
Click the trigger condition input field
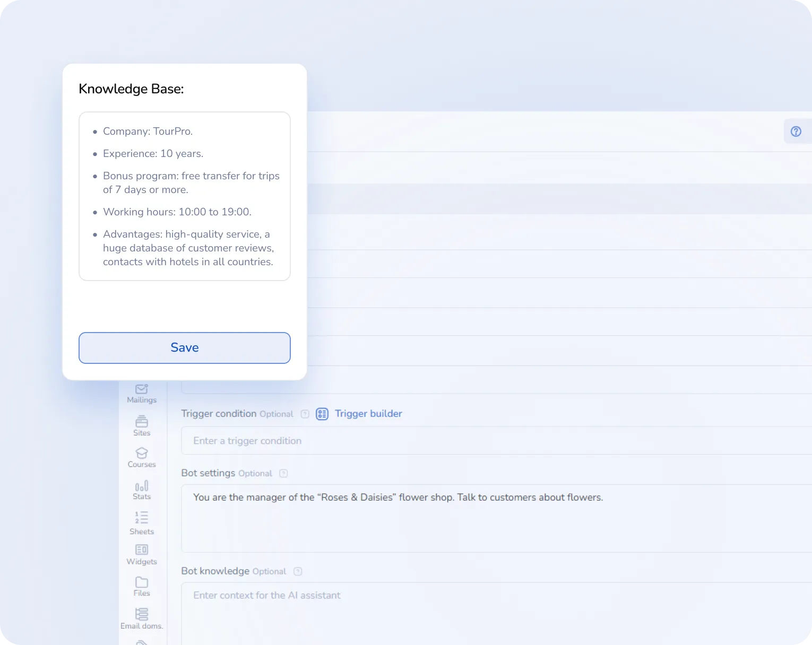coord(496,440)
